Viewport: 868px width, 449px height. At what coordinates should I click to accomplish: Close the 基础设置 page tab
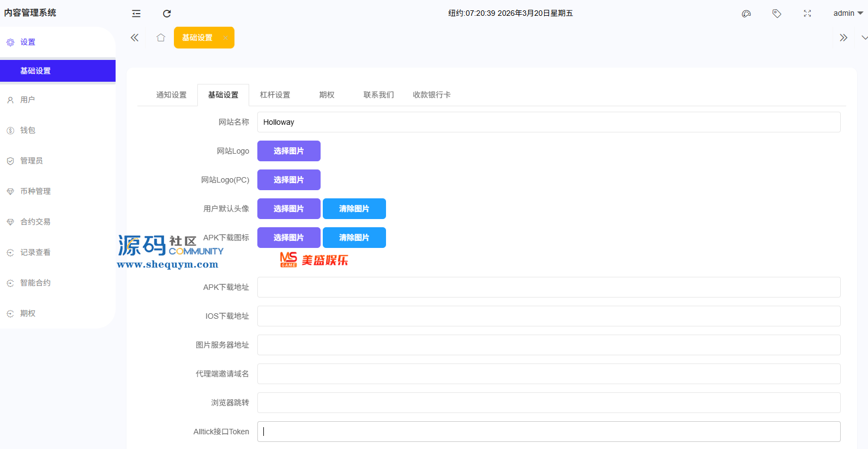pos(225,38)
